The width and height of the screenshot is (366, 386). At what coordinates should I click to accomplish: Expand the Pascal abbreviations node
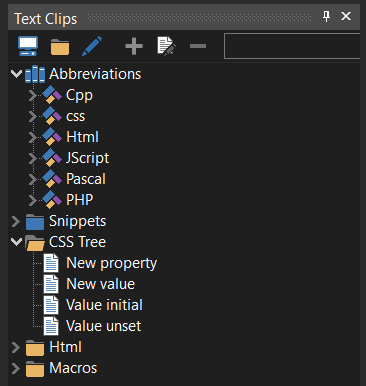[32, 179]
